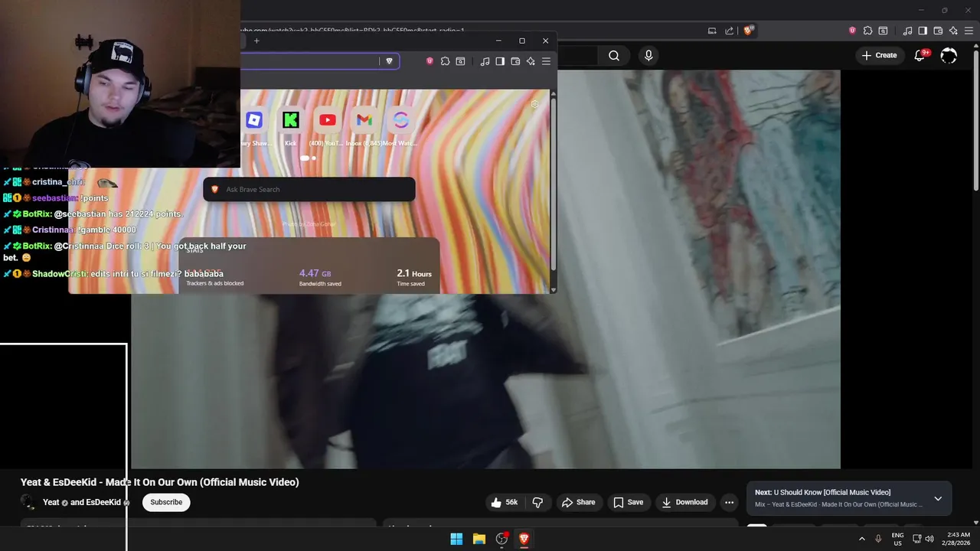Open ENG US language switcher

coord(897,539)
